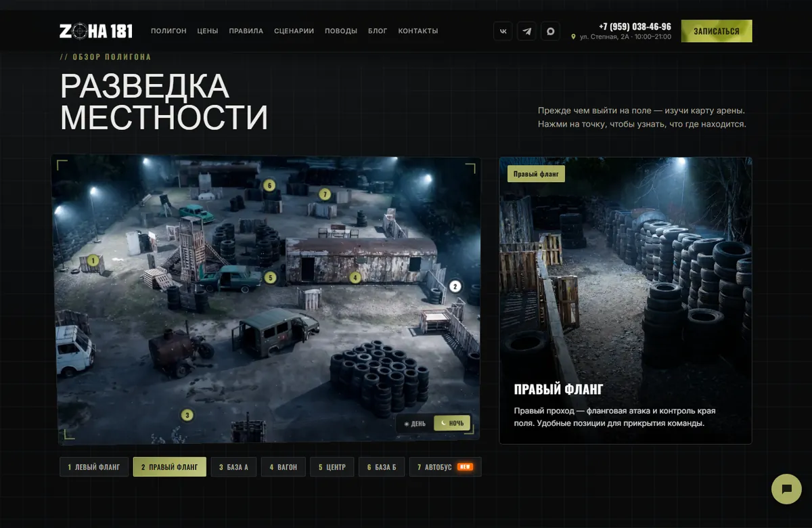Visit the БЛОГ section
This screenshot has width=812, height=528.
point(378,31)
